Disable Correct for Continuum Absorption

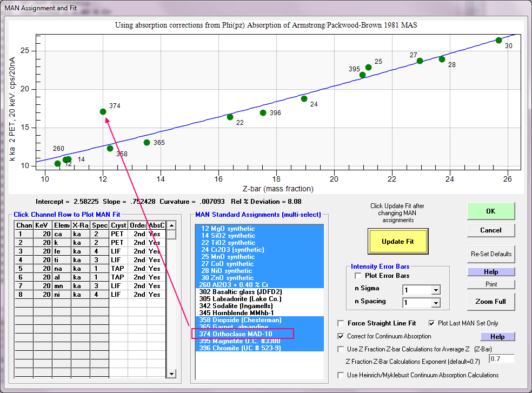[341, 336]
